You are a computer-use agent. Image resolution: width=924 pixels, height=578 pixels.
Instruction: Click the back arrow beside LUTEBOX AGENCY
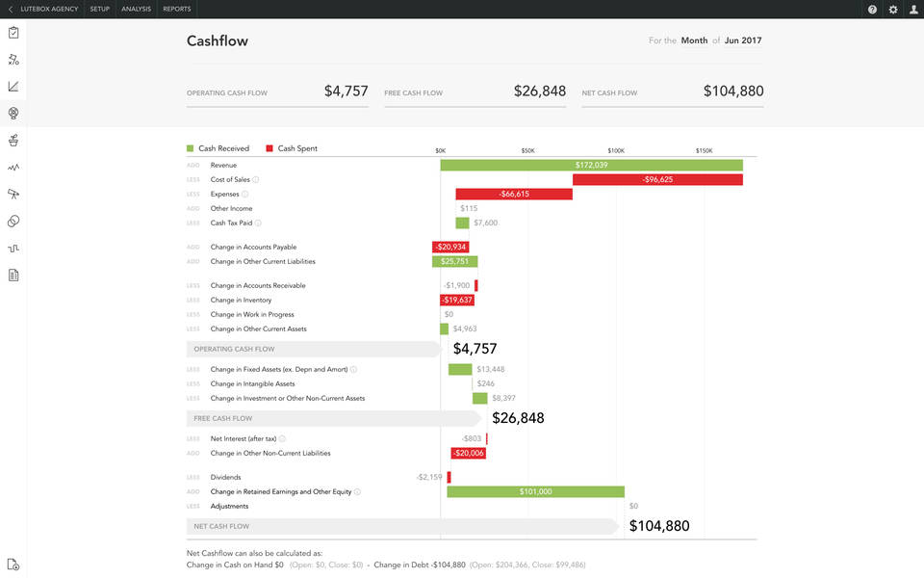click(x=10, y=9)
